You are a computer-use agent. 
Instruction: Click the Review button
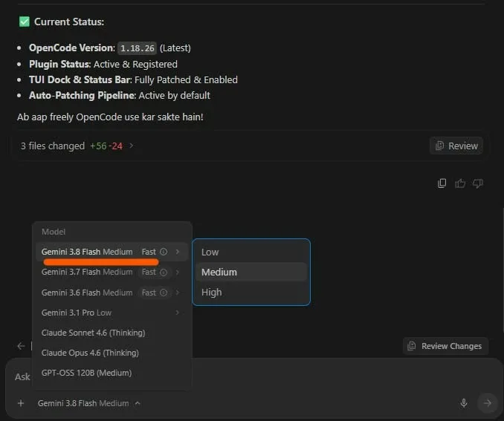pos(456,146)
